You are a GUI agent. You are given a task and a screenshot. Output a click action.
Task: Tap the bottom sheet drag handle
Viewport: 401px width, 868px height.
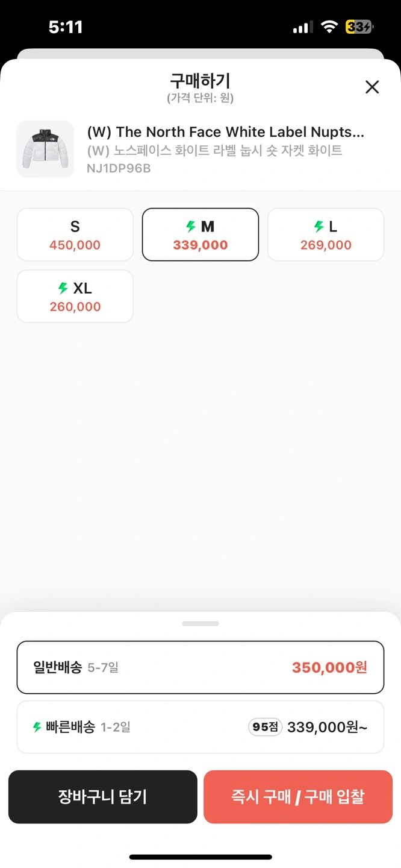(x=200, y=624)
